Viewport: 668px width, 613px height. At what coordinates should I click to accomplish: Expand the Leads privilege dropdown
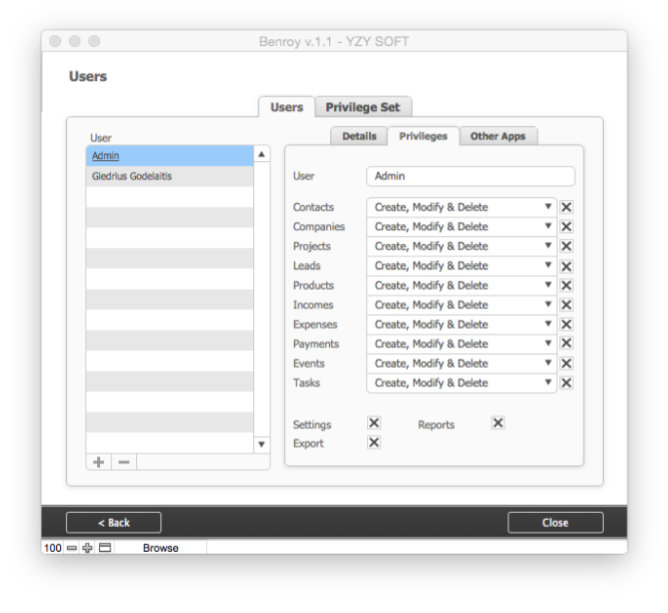461,266
